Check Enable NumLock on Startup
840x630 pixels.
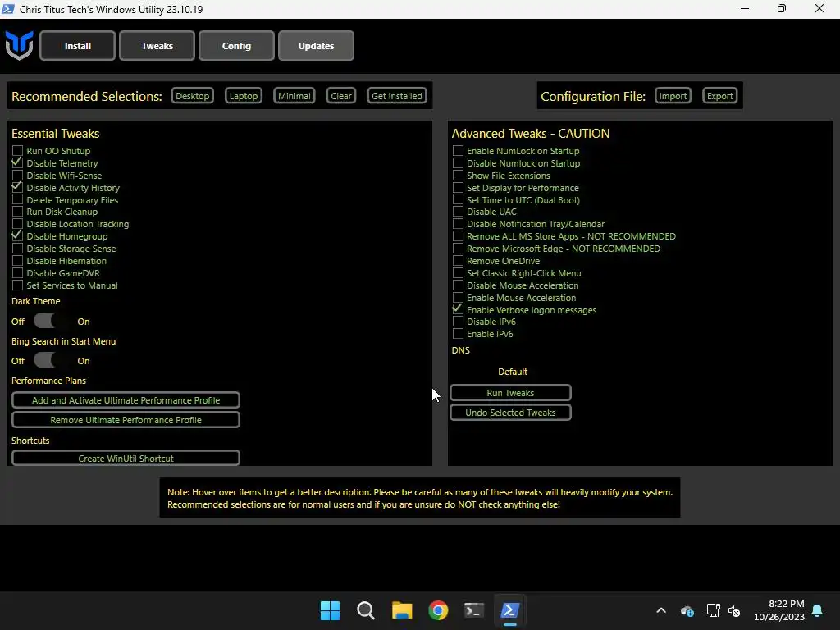[458, 151]
